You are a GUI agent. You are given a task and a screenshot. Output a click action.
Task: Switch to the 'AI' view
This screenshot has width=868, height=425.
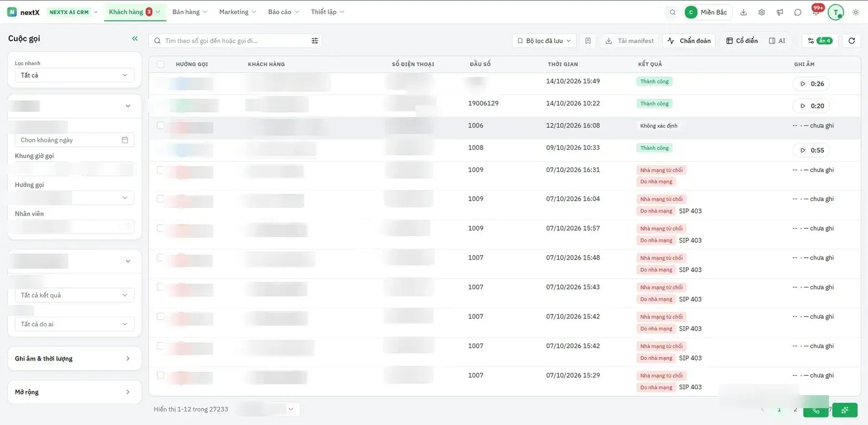pos(777,41)
